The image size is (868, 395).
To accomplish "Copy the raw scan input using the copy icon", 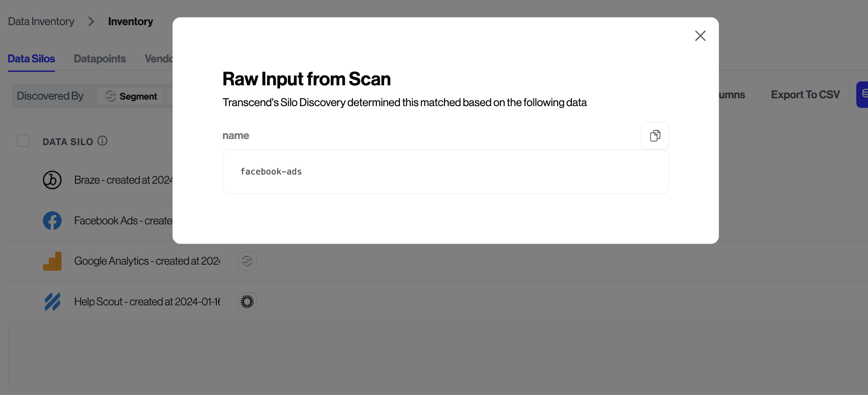I will point(655,136).
